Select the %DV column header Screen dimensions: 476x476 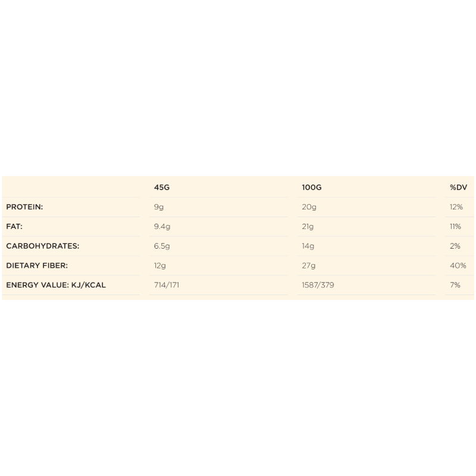[x=458, y=187]
